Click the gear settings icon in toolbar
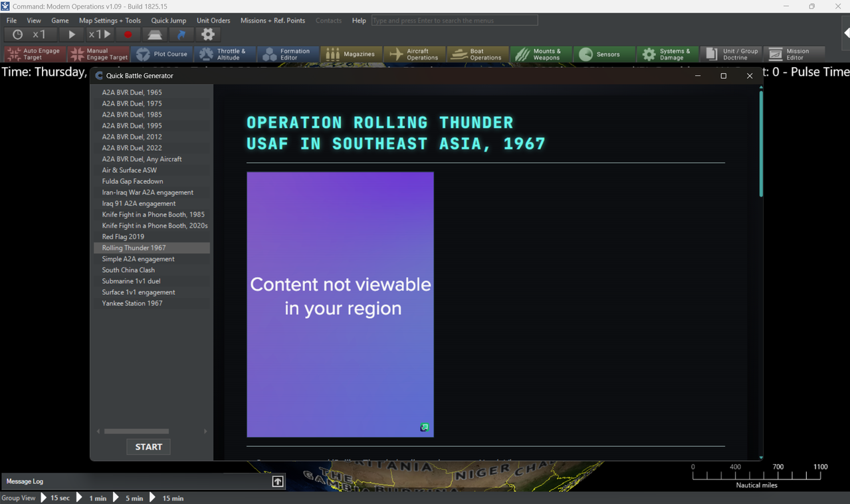This screenshot has width=850, height=504. click(208, 35)
